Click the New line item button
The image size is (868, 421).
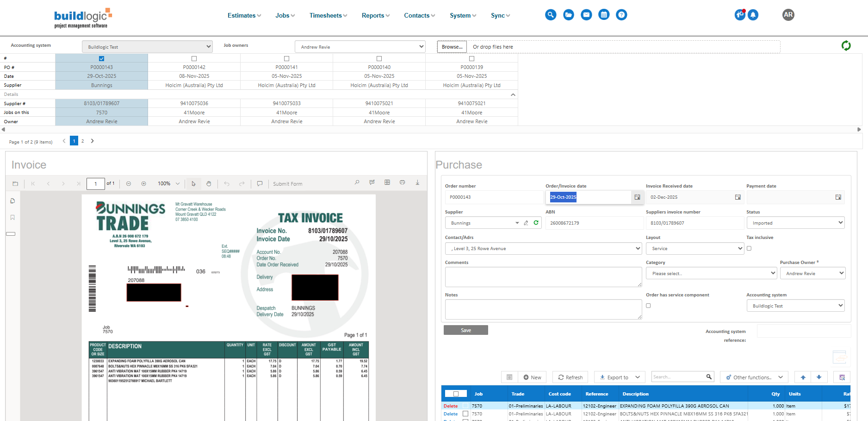532,377
